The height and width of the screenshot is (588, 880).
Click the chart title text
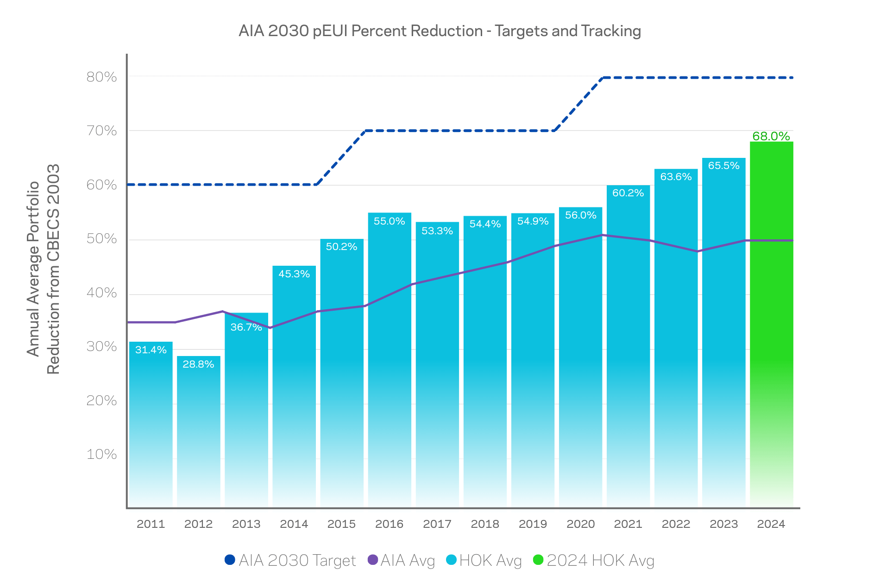pos(440,31)
